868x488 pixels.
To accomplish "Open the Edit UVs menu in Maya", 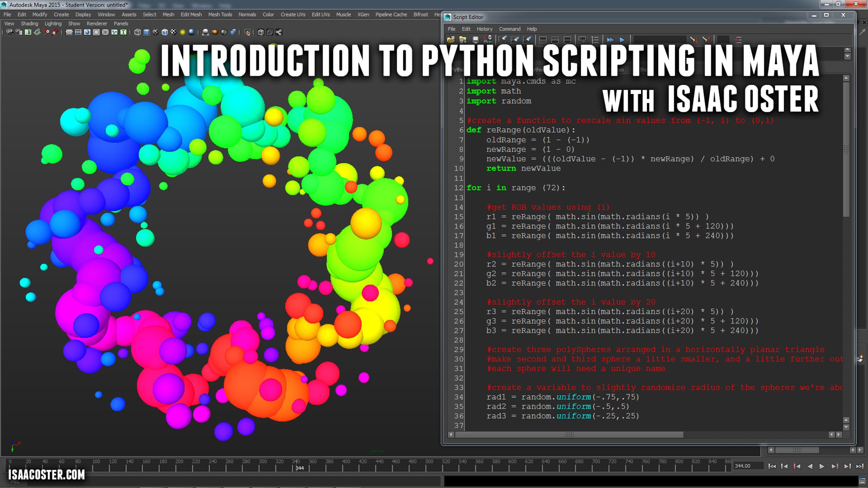I will pyautogui.click(x=321, y=14).
